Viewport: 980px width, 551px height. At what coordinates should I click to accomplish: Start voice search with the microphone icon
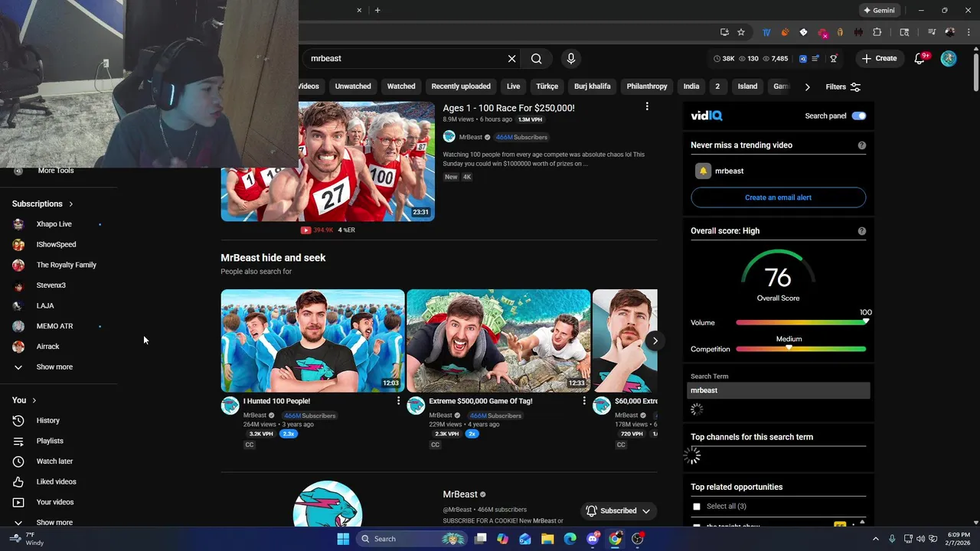pos(570,58)
